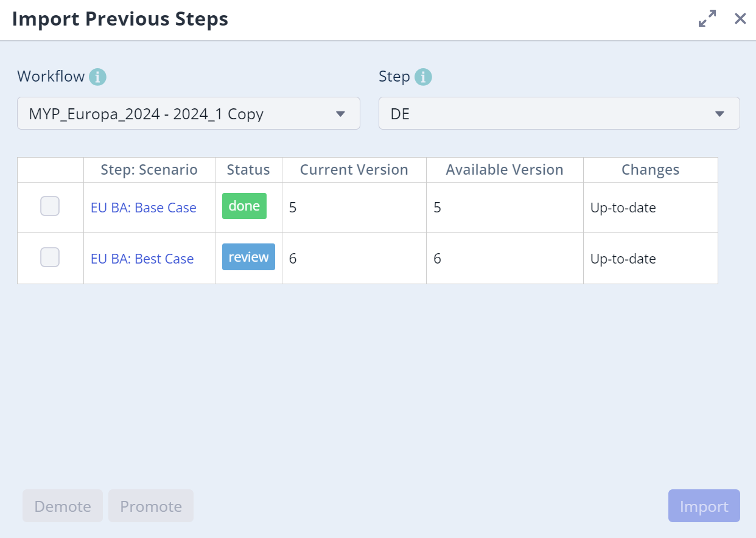Select the Current Version column header
756x538 pixels.
coord(354,170)
